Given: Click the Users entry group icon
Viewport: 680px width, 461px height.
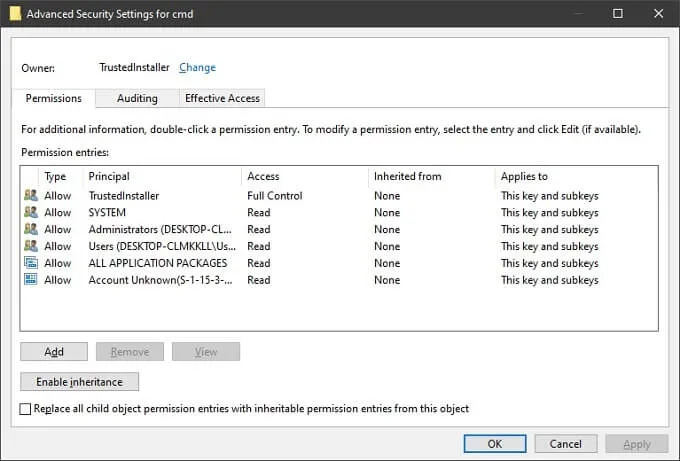Looking at the screenshot, I should coord(30,246).
